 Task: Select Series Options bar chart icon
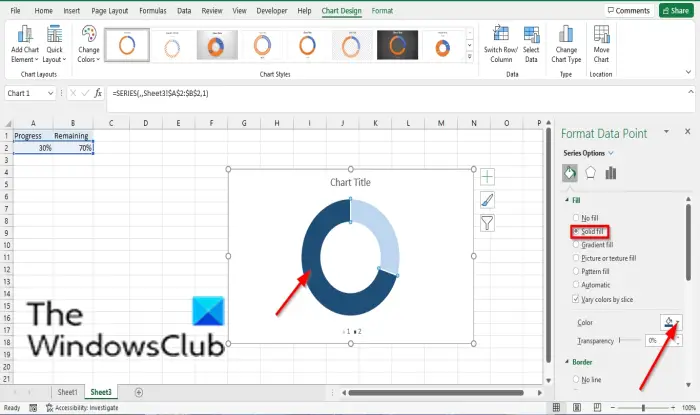pyautogui.click(x=611, y=173)
